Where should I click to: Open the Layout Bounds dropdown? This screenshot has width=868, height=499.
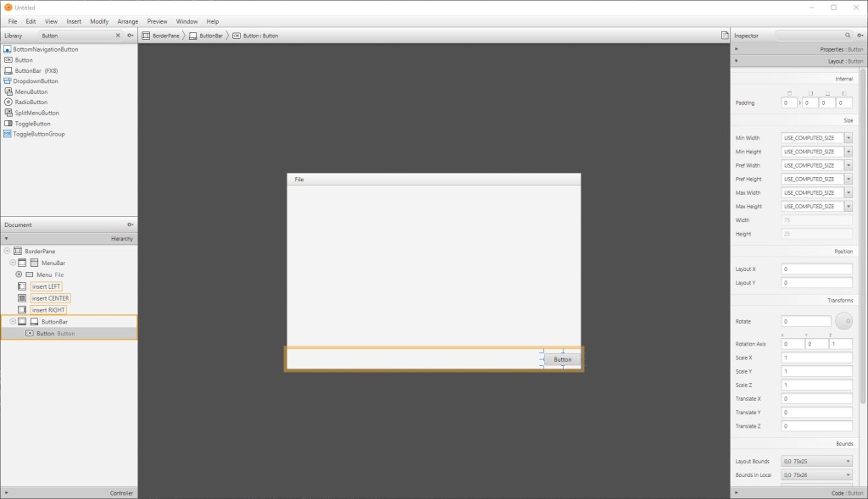848,462
